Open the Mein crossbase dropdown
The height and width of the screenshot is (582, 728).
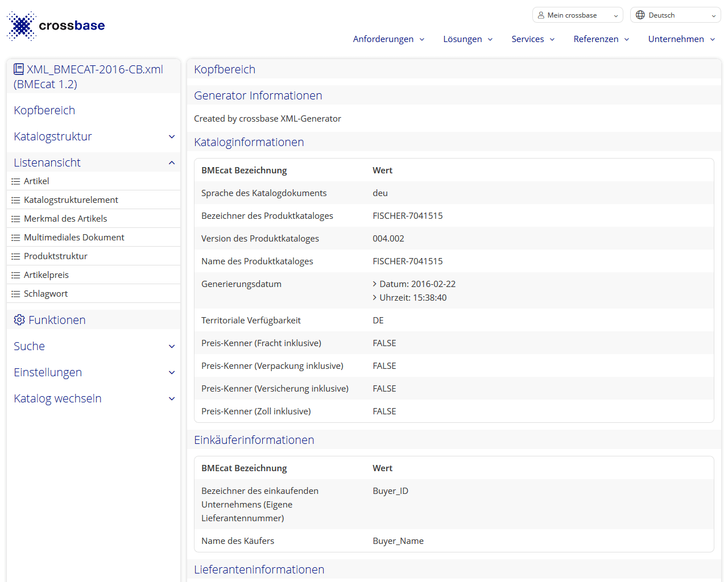pos(577,15)
